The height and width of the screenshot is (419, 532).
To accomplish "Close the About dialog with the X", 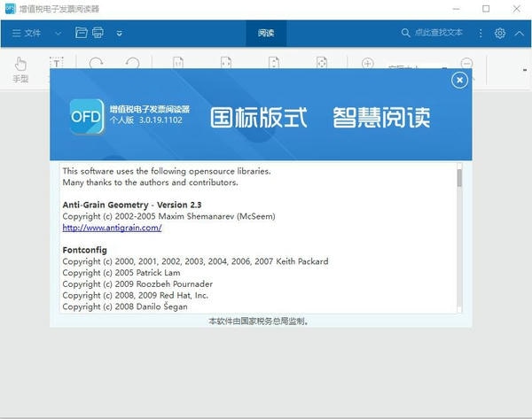I will [459, 81].
